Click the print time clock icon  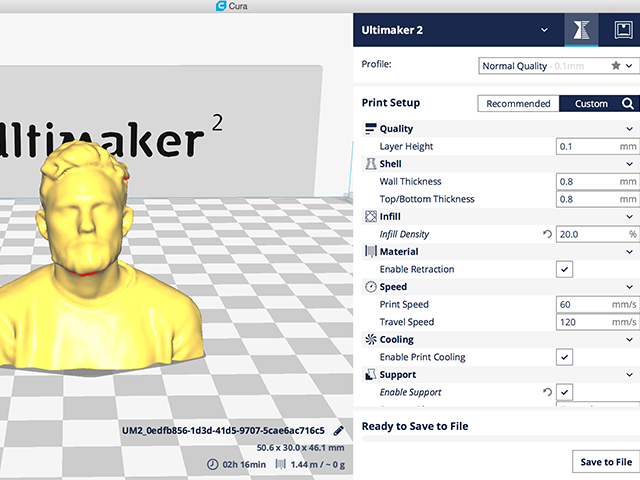(x=212, y=464)
